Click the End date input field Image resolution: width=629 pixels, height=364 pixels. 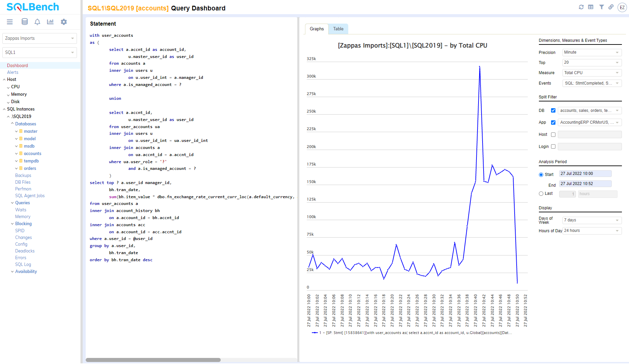pyautogui.click(x=585, y=184)
